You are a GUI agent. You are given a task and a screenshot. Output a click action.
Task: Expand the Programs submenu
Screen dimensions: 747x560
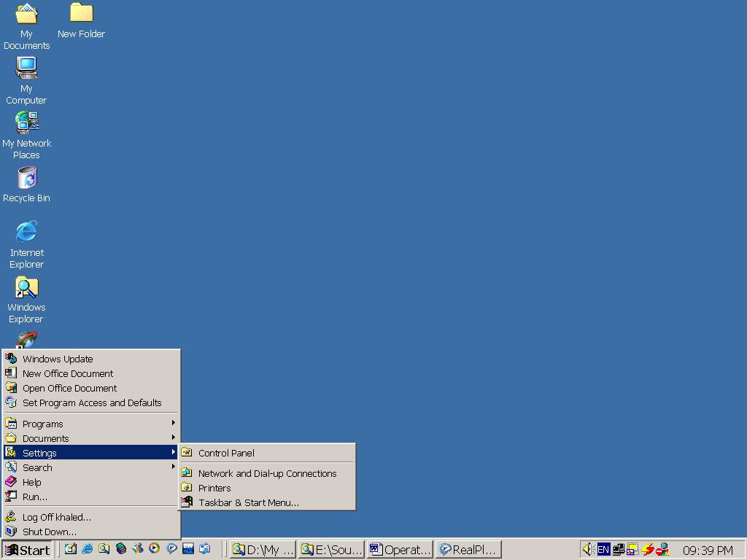tap(91, 424)
